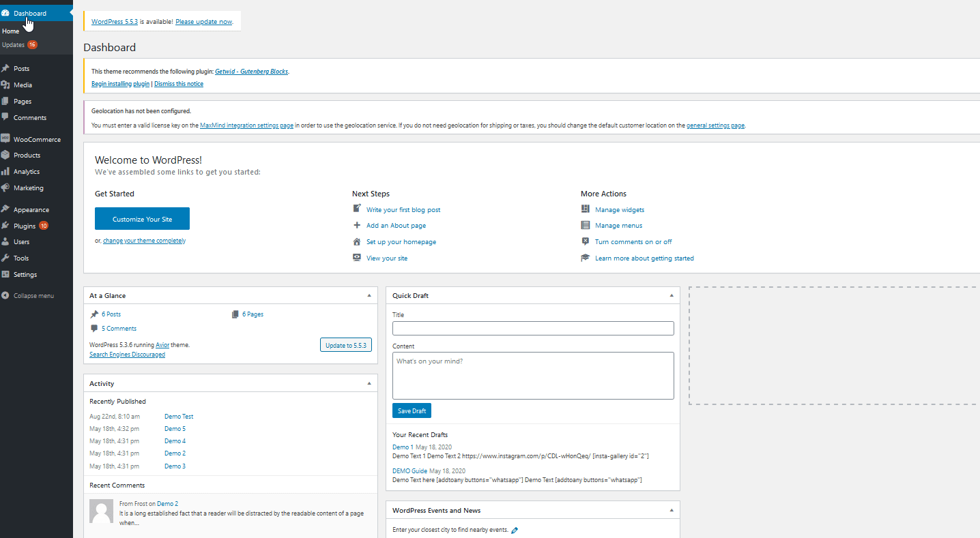Open the WooCommerce menu
Viewport: 980px width, 538px height.
pyautogui.click(x=36, y=139)
